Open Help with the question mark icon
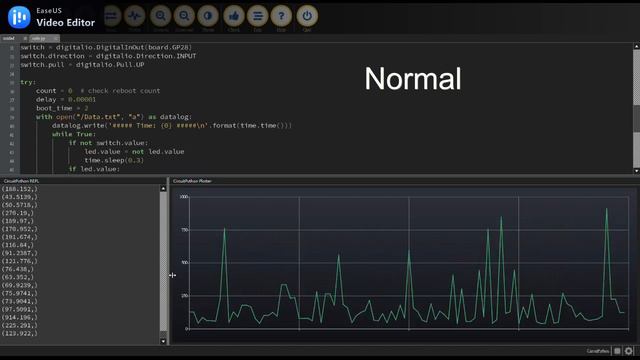This screenshot has height=360, width=640. click(281, 16)
